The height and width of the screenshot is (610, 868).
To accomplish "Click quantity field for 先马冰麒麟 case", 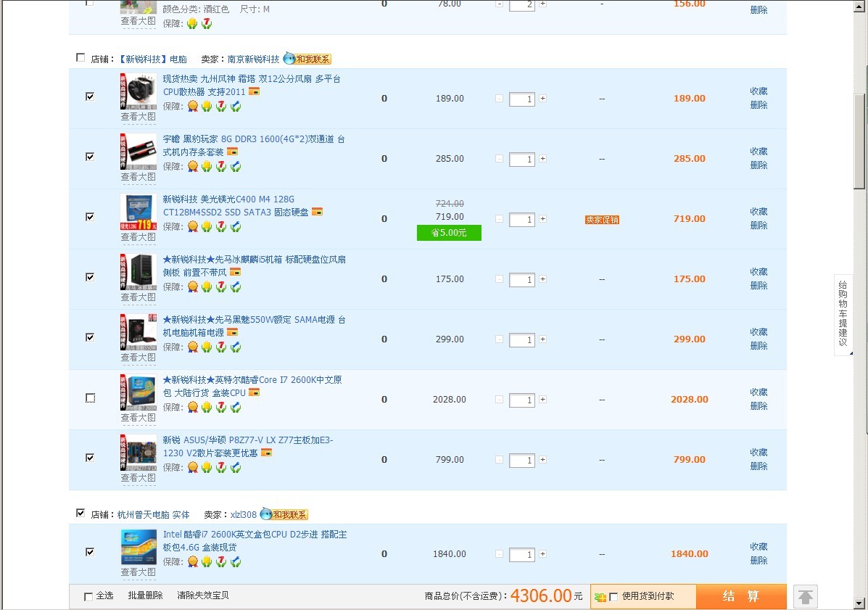I will (521, 279).
